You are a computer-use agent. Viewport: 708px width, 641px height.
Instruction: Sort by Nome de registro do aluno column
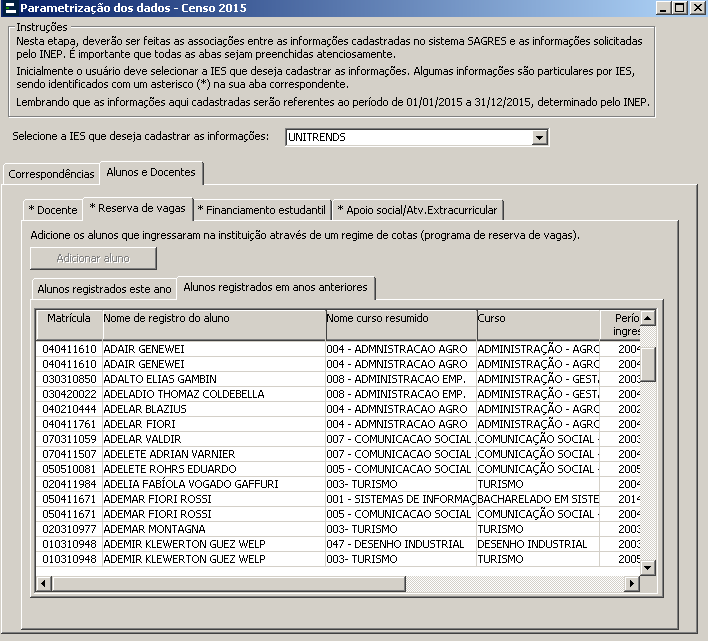tap(213, 319)
